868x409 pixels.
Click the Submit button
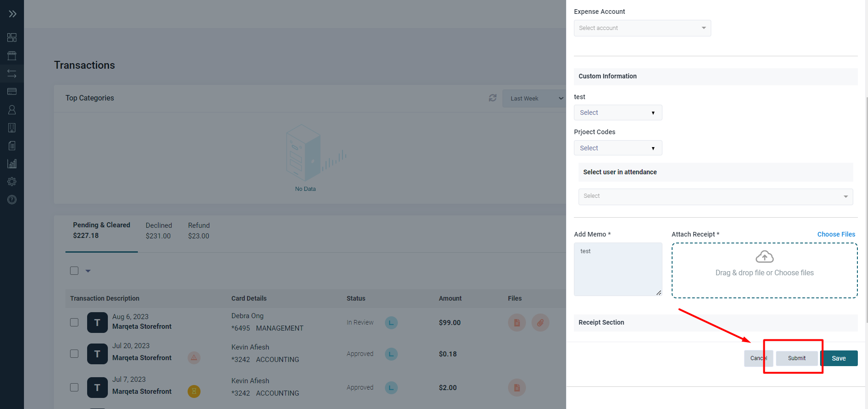point(797,358)
